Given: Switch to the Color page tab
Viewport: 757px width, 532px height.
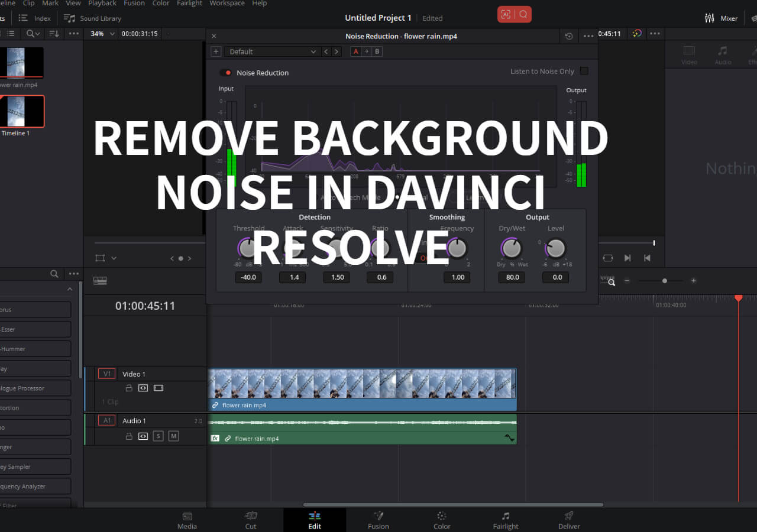Looking at the screenshot, I should (x=442, y=520).
